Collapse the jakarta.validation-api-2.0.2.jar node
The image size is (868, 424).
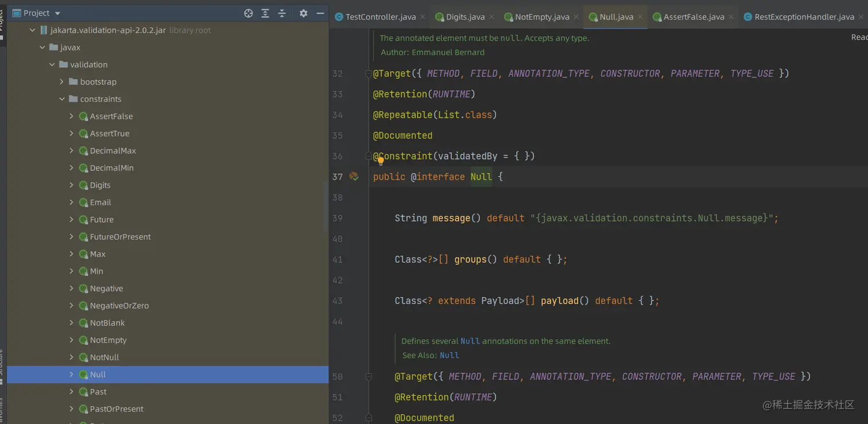[33, 30]
